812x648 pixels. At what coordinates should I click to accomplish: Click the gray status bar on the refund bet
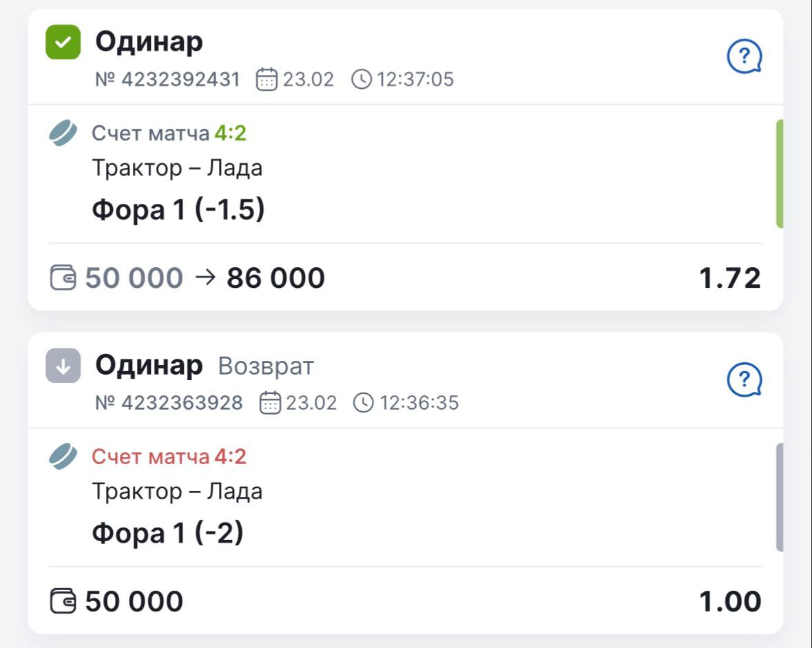coord(779,497)
